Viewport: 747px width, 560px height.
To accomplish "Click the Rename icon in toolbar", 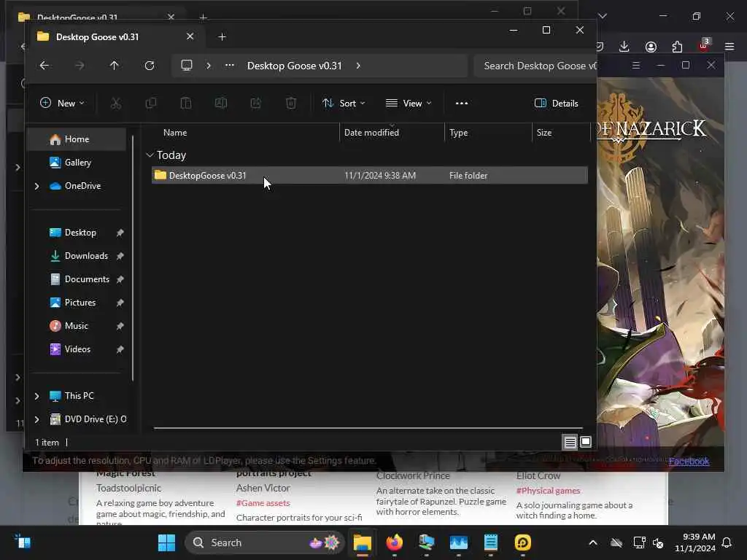I will point(220,103).
